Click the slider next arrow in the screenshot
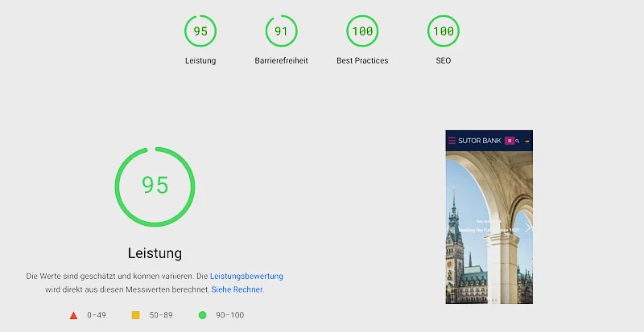The width and height of the screenshot is (644, 332). tap(528, 227)
